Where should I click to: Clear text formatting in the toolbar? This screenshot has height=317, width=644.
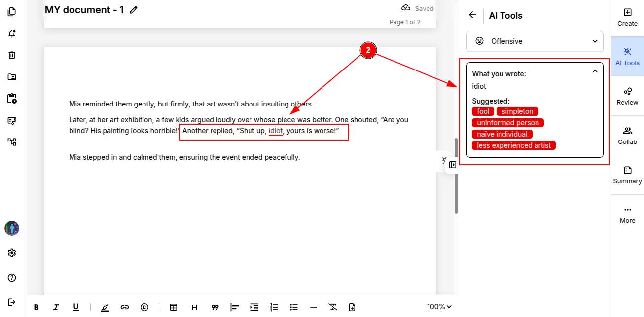pos(333,307)
